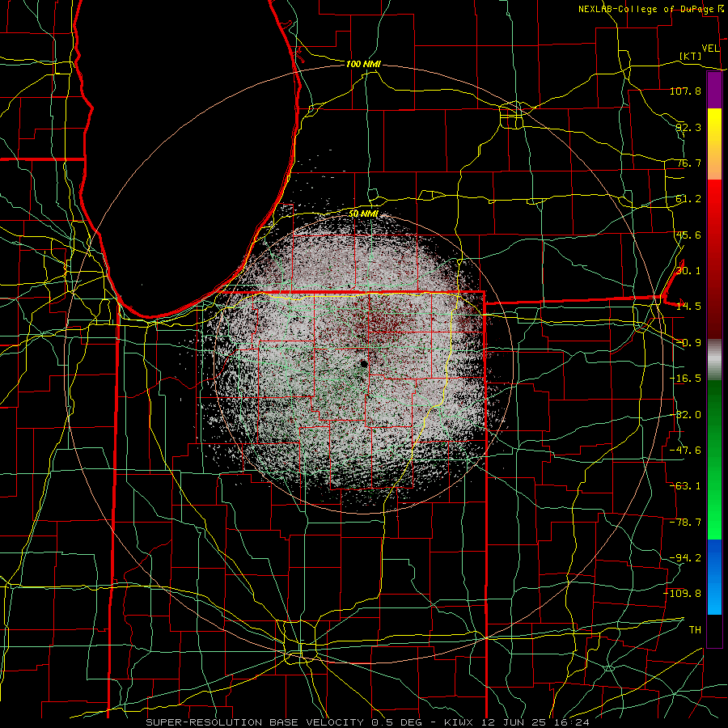Select the purple segment of the color bar
This screenshot has width=728, height=728.
(x=714, y=90)
